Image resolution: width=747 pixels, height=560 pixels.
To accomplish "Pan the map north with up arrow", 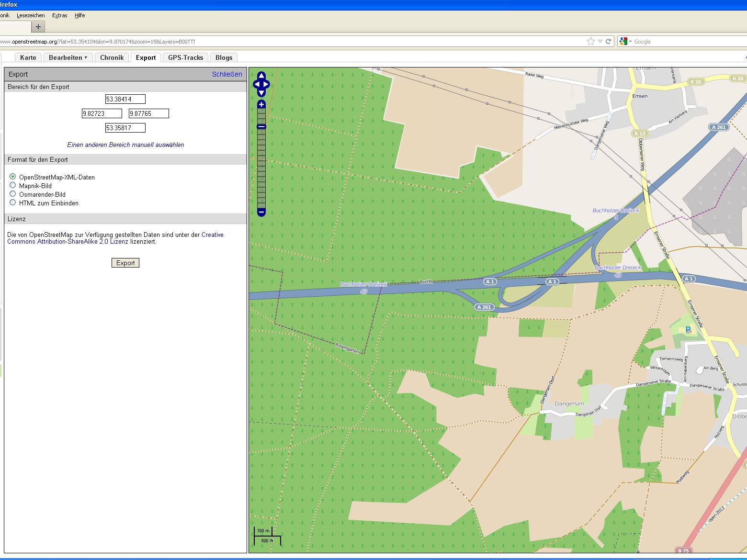I will pos(261,76).
